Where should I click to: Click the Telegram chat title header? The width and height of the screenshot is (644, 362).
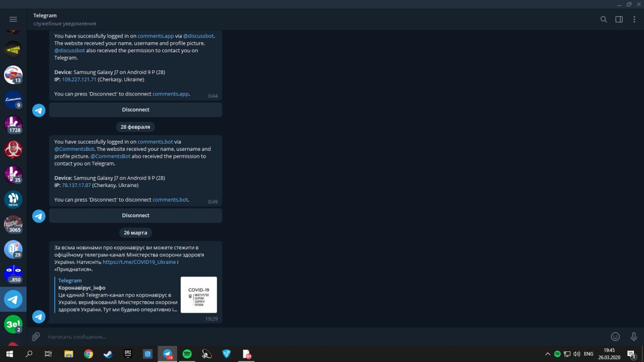click(45, 16)
